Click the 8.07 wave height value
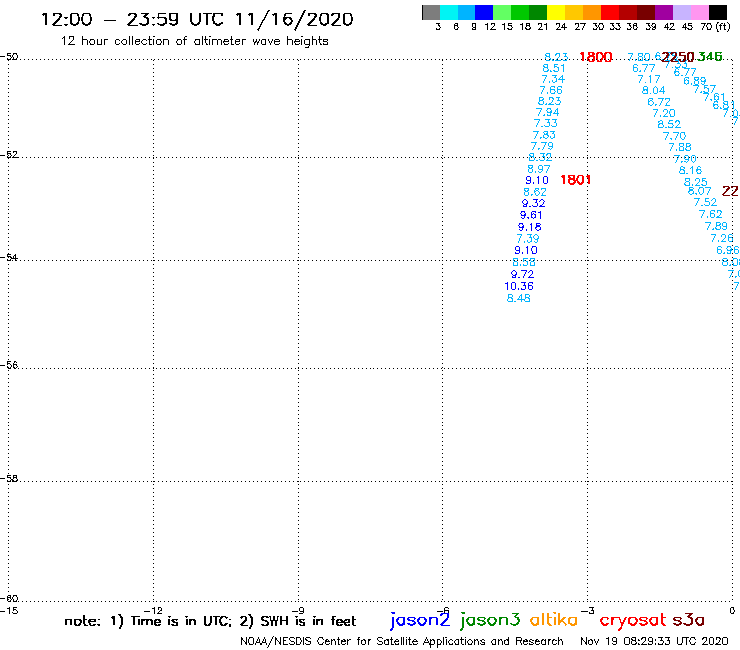The image size is (740, 650). click(699, 191)
